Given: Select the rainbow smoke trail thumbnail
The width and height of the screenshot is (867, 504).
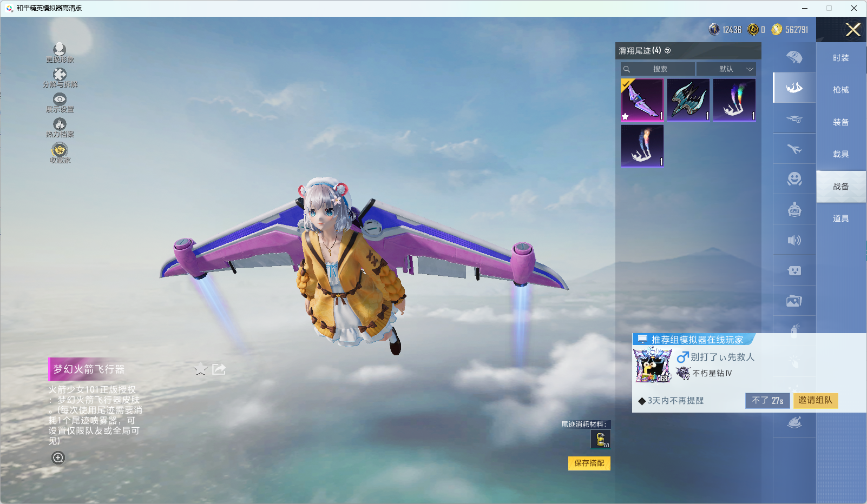Looking at the screenshot, I should 734,100.
